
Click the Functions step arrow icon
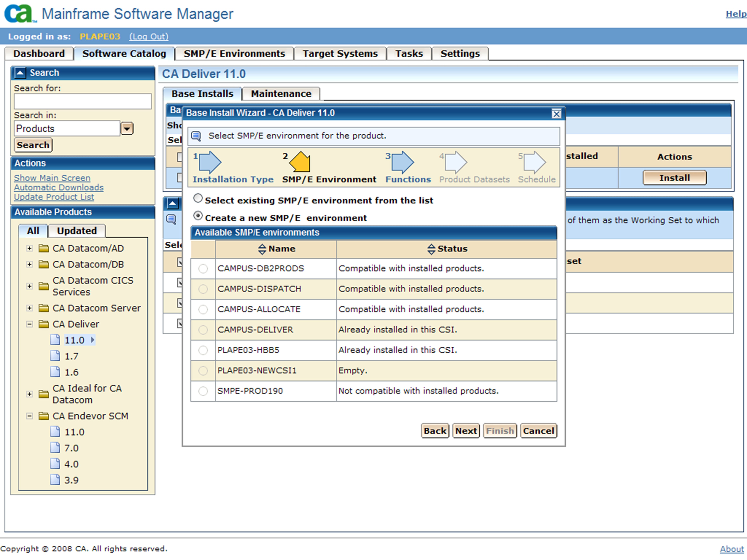[x=403, y=162]
